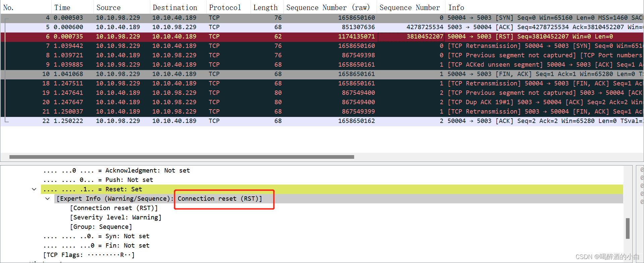This screenshot has height=263, width=644.
Task: Select the Expert Info Connection reset line
Action: [x=339, y=199]
